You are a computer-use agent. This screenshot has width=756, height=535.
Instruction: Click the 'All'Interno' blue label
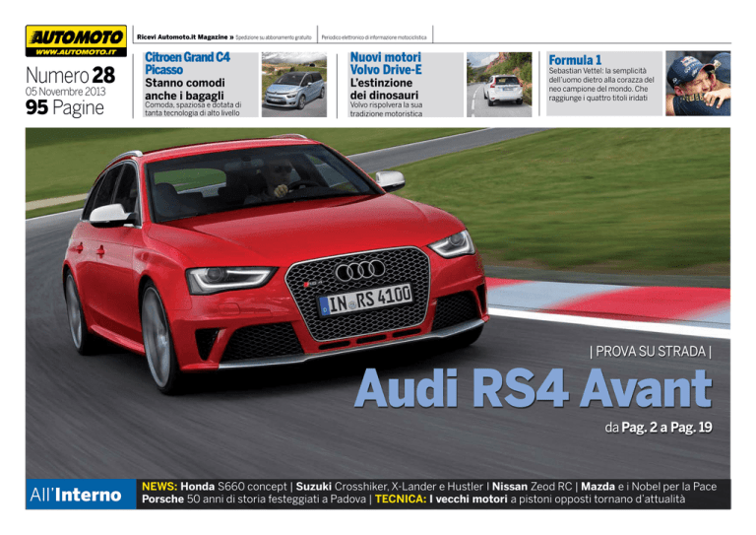pyautogui.click(x=81, y=494)
